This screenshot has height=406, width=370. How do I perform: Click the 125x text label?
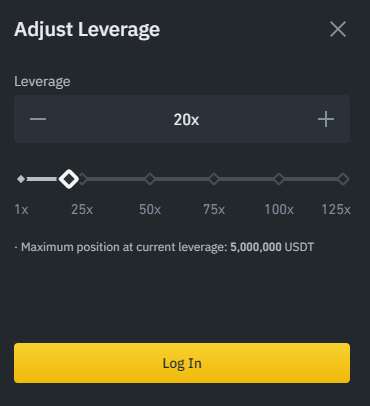tap(336, 210)
